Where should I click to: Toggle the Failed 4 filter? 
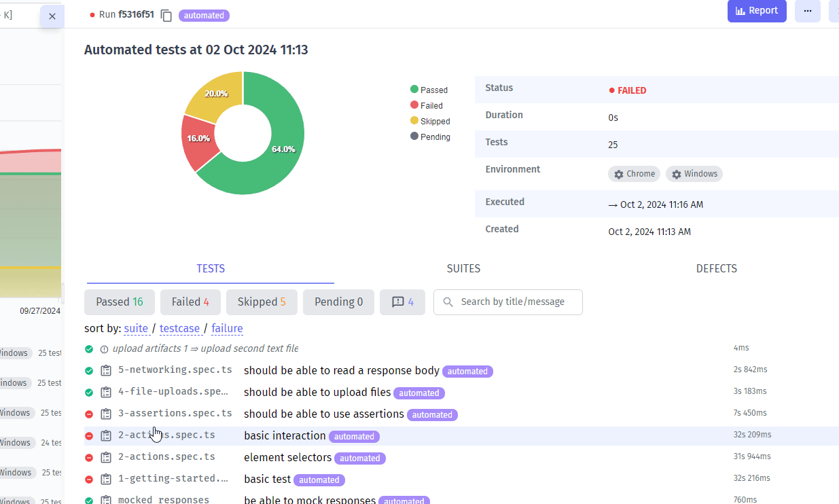(x=190, y=302)
